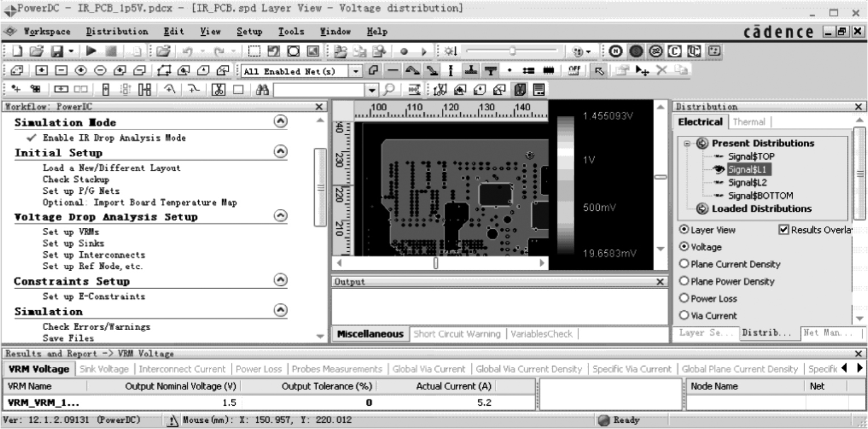Close the Output panel
Viewport: 868px width, 429px height.
[x=661, y=282]
